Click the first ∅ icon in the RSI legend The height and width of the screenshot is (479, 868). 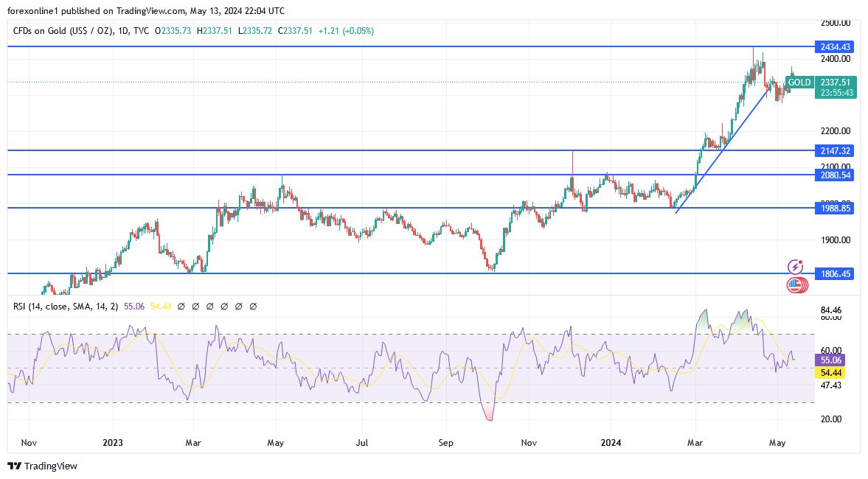point(181,306)
